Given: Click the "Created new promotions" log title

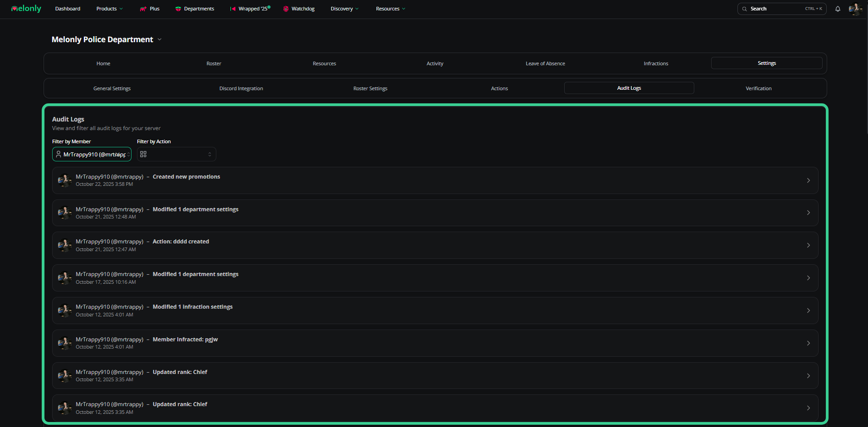Looking at the screenshot, I should 186,177.
